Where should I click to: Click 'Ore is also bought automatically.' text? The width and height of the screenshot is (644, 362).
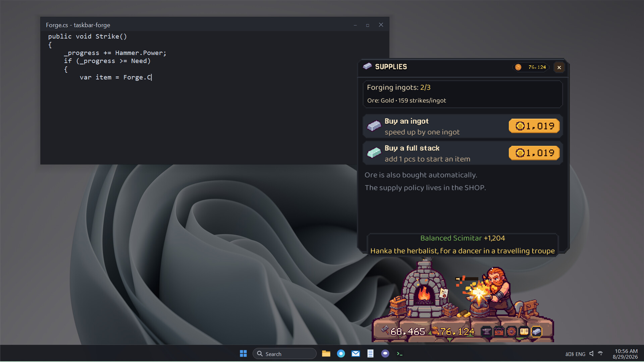[x=421, y=175]
